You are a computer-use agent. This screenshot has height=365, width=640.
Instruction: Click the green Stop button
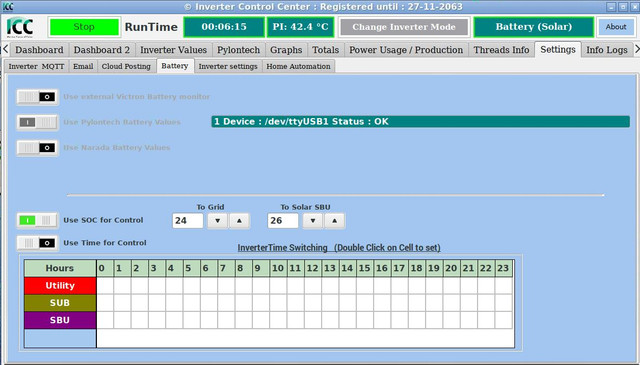[84, 27]
